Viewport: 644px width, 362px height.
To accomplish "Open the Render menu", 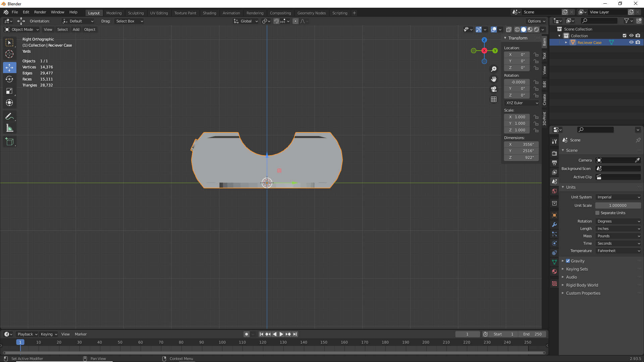I will pyautogui.click(x=40, y=12).
